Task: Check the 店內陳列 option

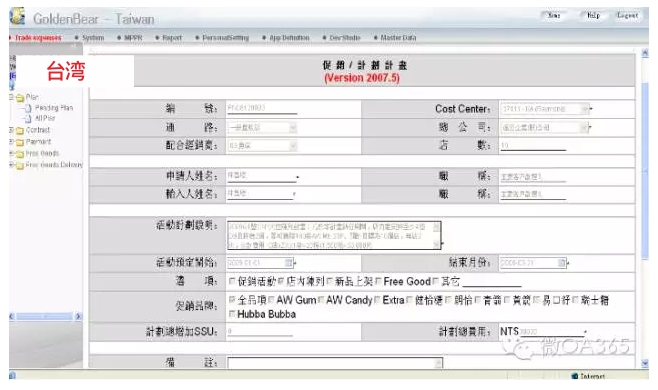Action: (281, 281)
